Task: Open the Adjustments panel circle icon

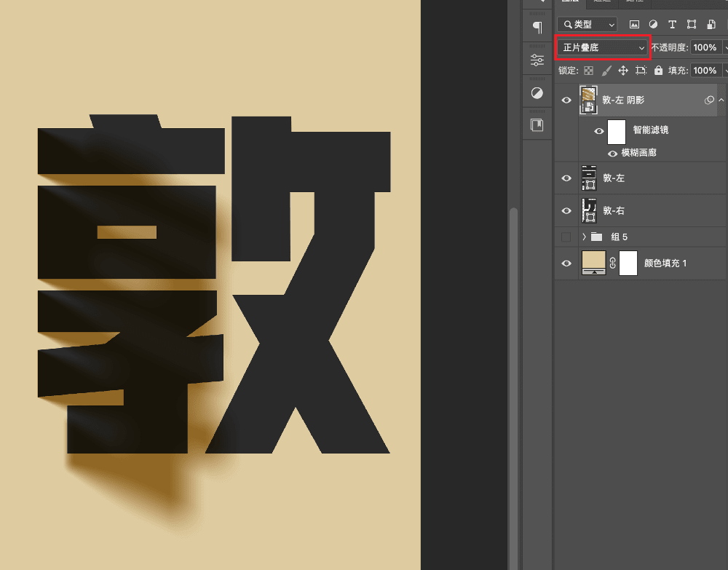Action: 537,93
